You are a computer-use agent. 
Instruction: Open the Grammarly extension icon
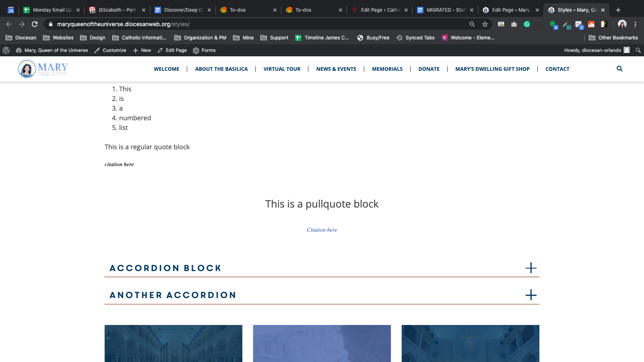coord(527,24)
